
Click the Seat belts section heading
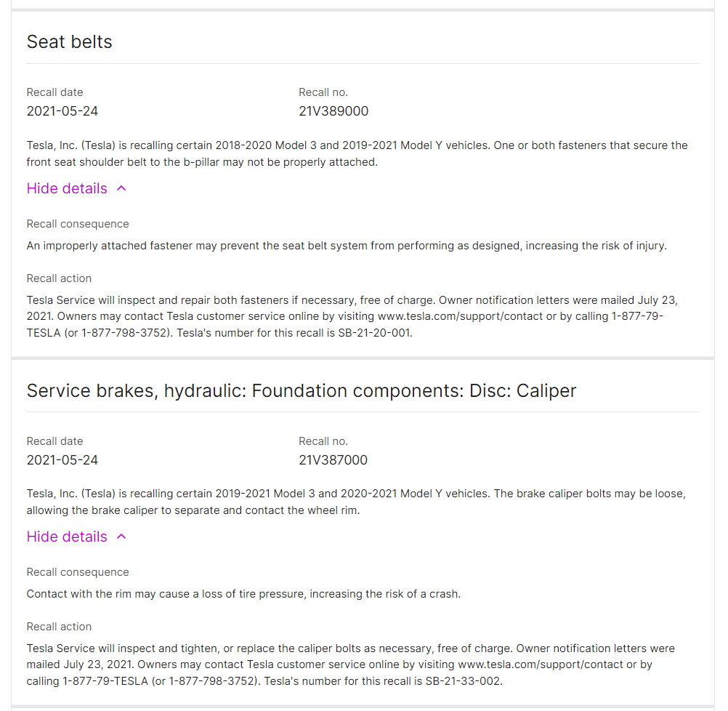(x=70, y=42)
